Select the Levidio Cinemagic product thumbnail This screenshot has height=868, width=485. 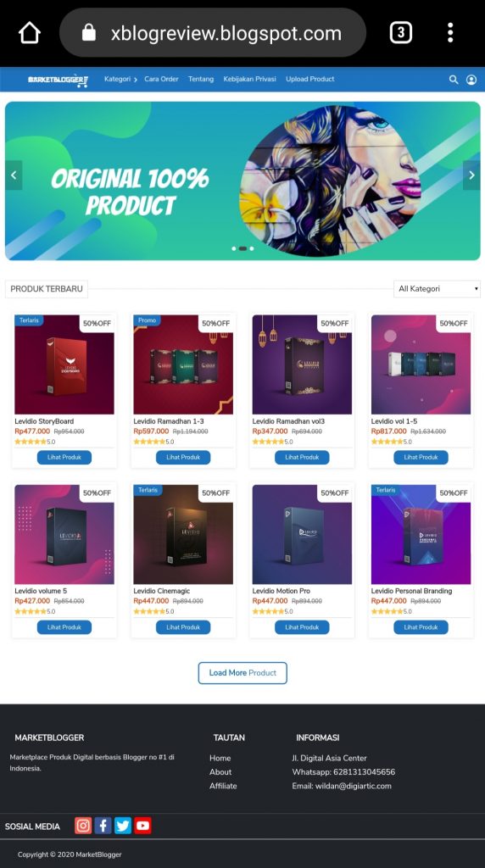[183, 534]
